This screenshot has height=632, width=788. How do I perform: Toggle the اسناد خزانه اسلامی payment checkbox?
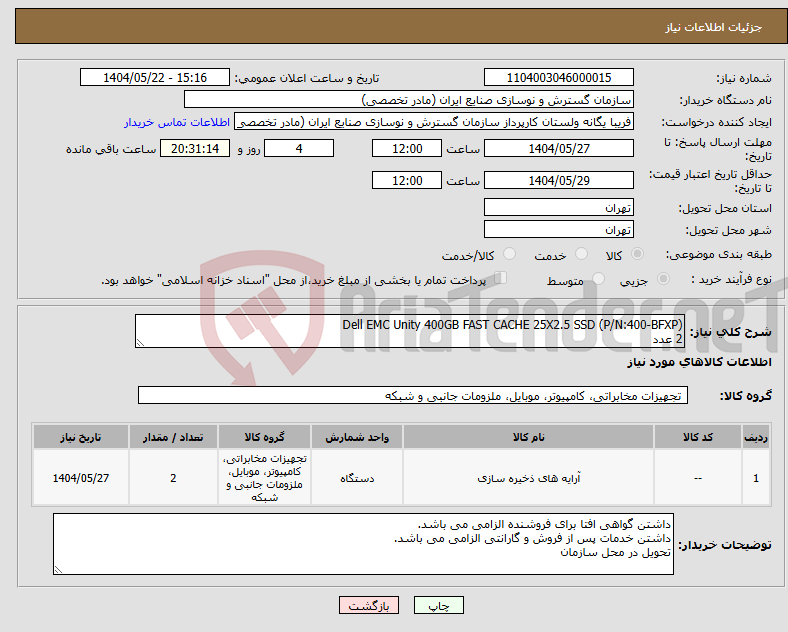(x=501, y=278)
